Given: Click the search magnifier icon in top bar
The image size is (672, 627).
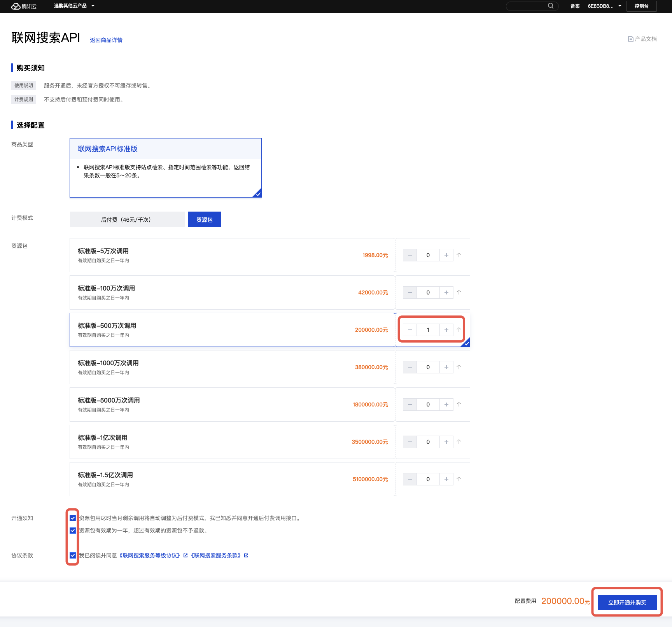Looking at the screenshot, I should click(x=551, y=6).
